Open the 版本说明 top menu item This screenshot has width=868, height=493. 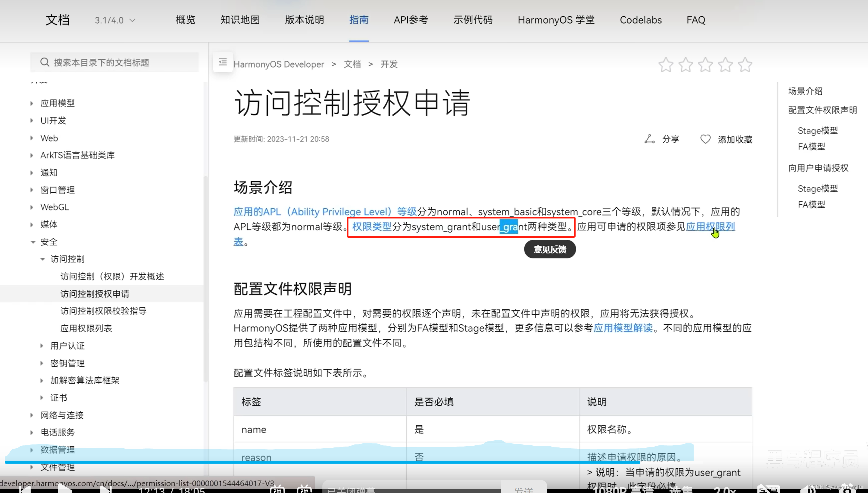click(304, 20)
